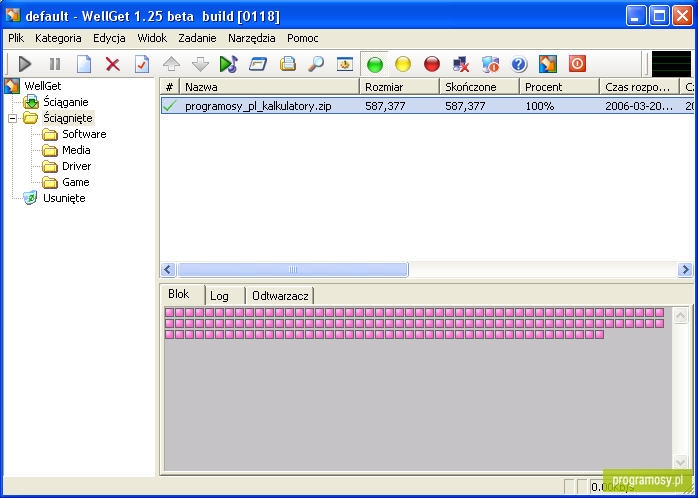698x498 pixels.
Task: Click the 2006-03-20 start time cell
Action: point(638,106)
